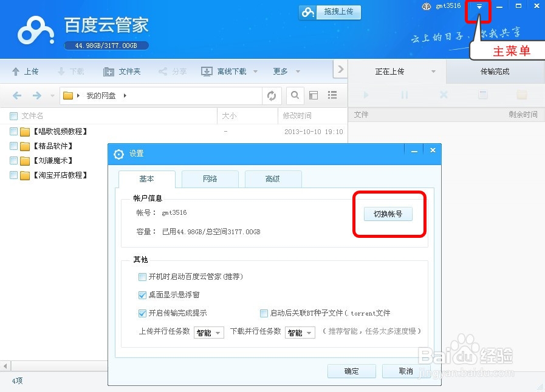Click the start transfer play icon
The width and height of the screenshot is (545, 392).
click(x=366, y=95)
